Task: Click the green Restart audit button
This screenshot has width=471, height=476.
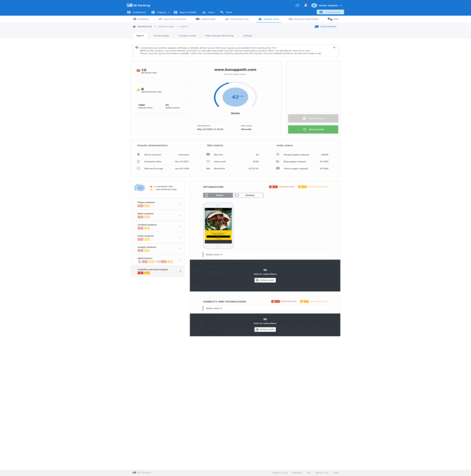Action: click(x=313, y=129)
